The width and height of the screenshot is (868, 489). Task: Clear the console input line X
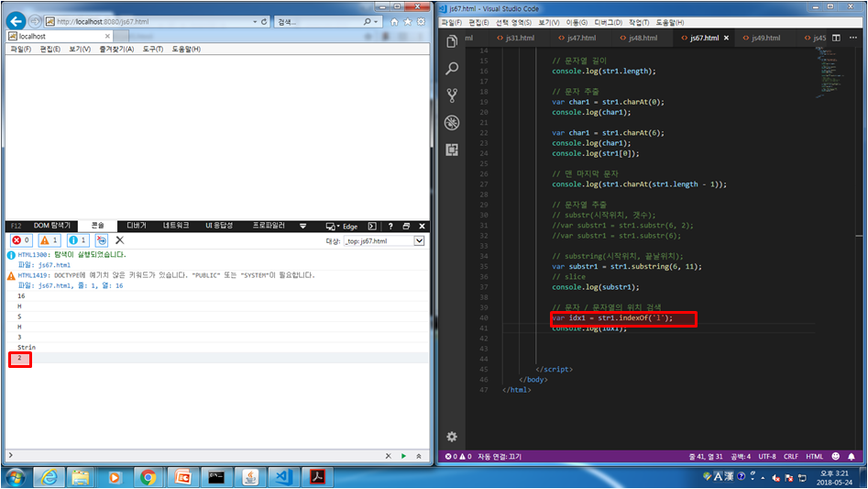[388, 456]
